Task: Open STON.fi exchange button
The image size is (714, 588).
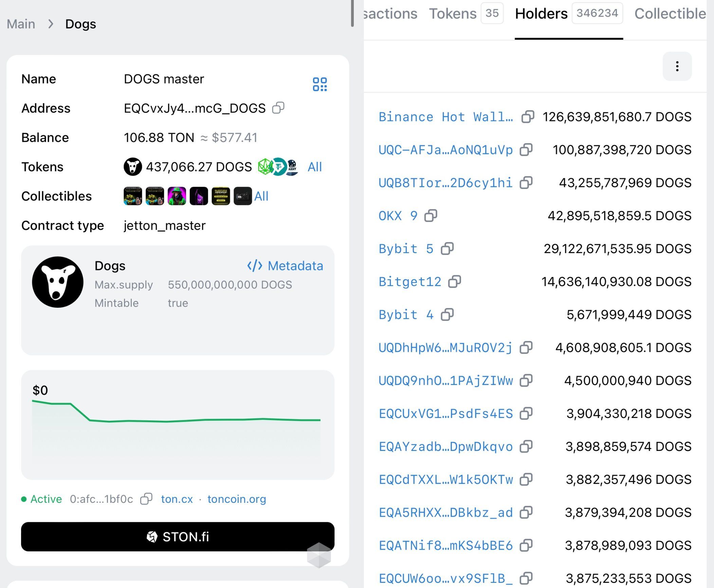Action: (x=178, y=536)
